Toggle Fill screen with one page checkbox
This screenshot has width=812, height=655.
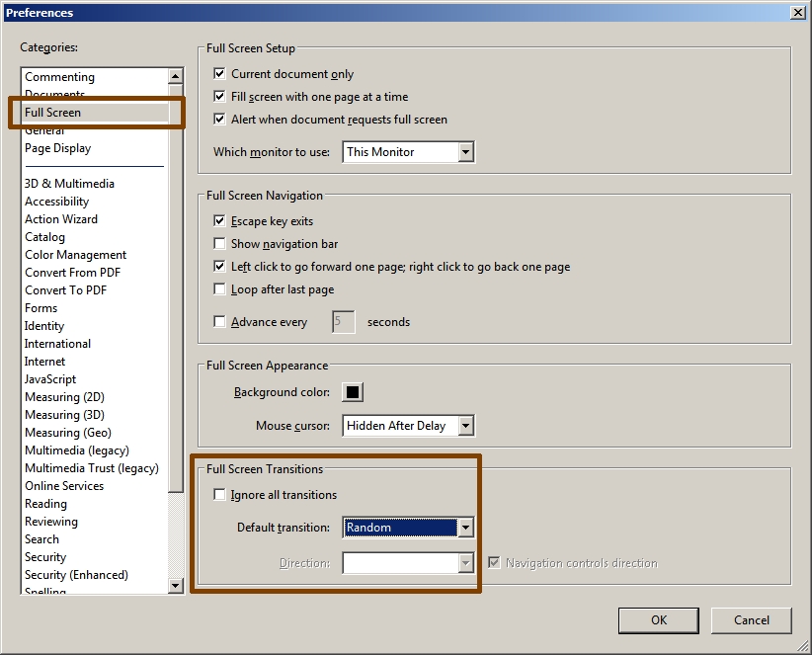[219, 96]
